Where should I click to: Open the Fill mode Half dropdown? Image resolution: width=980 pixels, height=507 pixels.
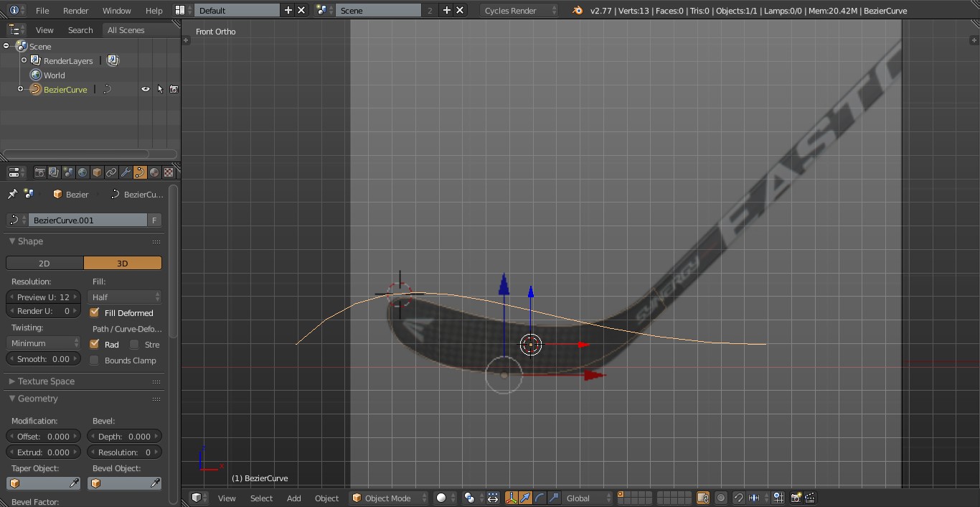point(125,297)
